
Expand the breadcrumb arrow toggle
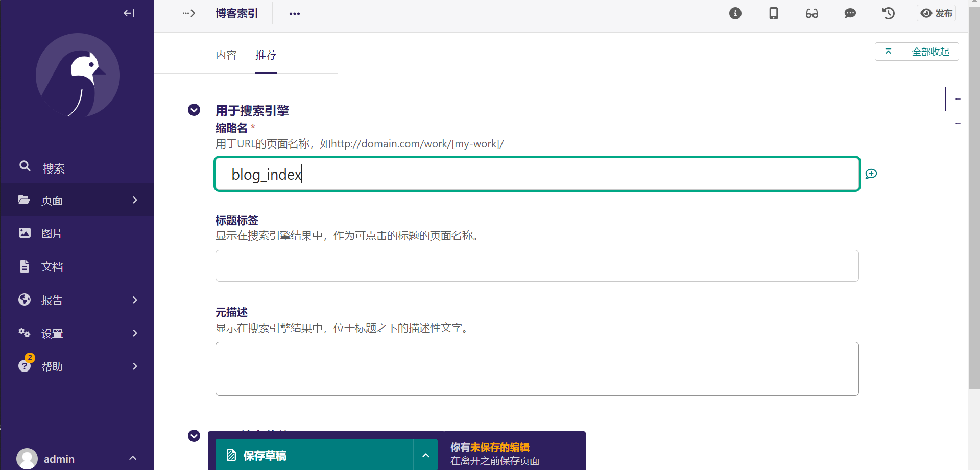pos(189,13)
